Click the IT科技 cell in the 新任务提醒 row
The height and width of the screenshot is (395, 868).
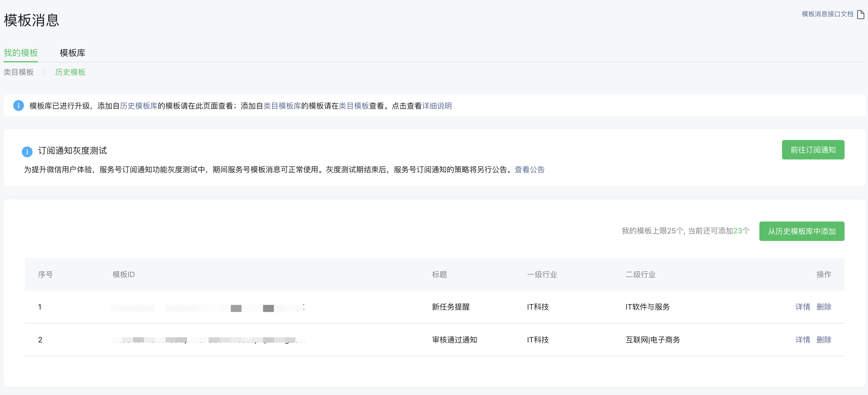(x=538, y=307)
